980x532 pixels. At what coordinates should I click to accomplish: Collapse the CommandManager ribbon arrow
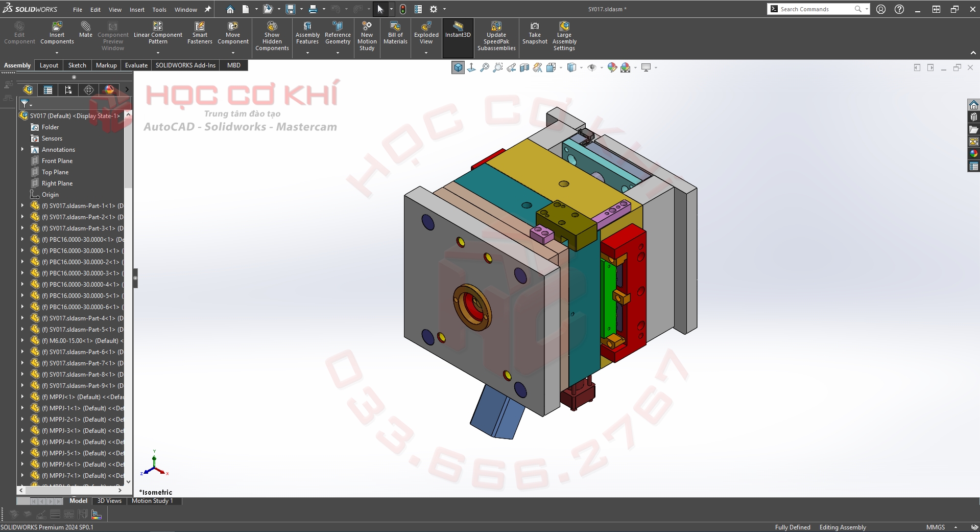973,53
